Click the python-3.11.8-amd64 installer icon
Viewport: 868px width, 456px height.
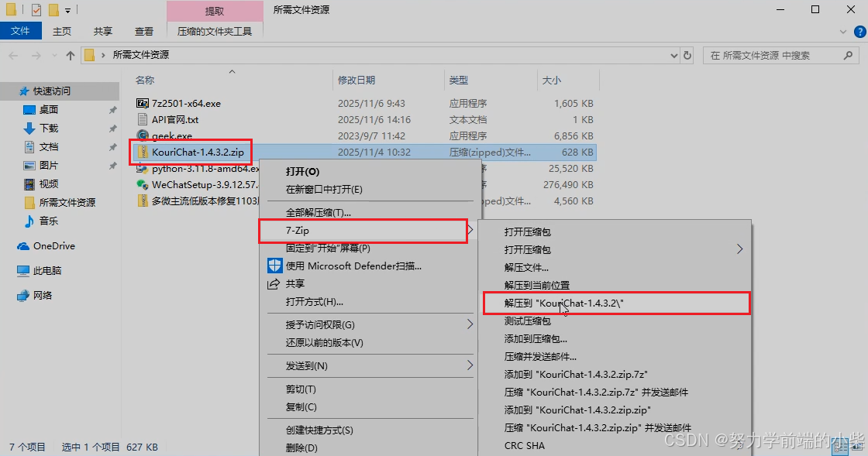(143, 169)
